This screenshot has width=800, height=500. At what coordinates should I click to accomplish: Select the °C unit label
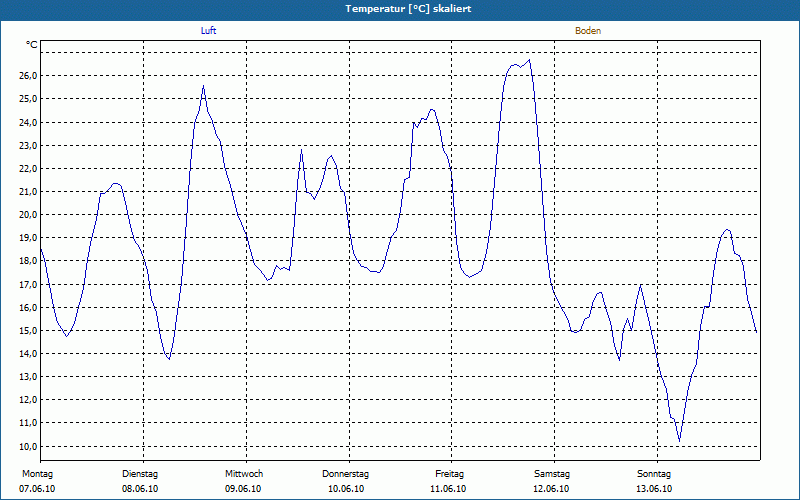point(32,45)
